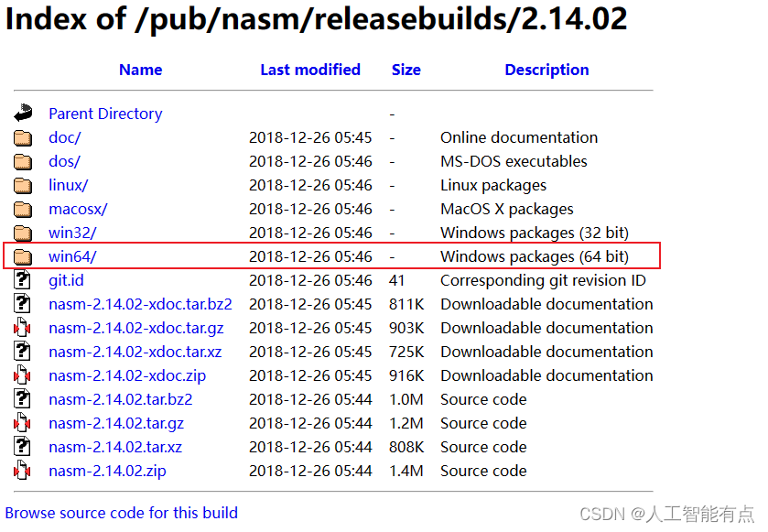Click the modified date in the win64/ row
The image size is (768, 532).
(x=310, y=256)
